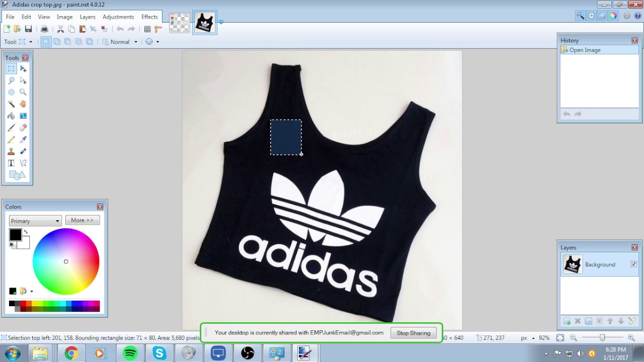The height and width of the screenshot is (362, 644).
Task: Select the Magic Wand tool
Action: (11, 104)
